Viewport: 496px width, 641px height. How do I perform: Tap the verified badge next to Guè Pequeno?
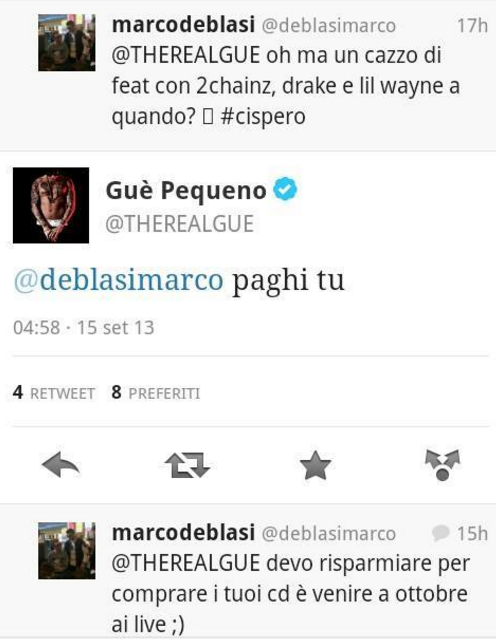(x=285, y=189)
